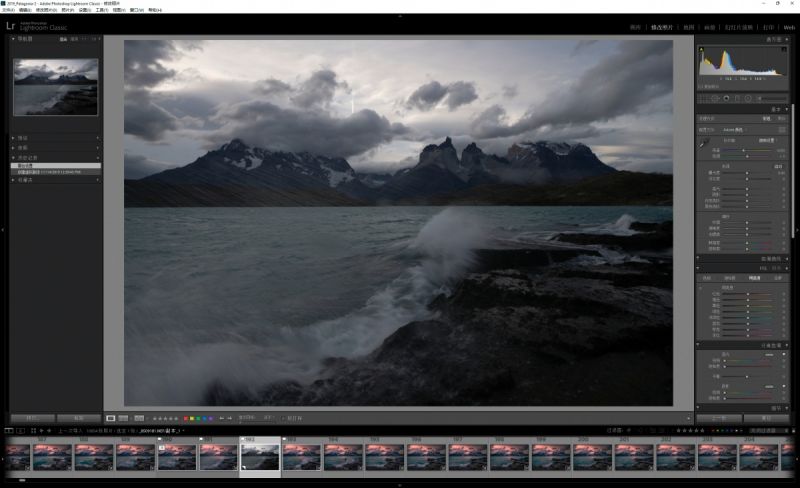Click the Previous button at bottom right
This screenshot has width=800, height=488.
(719, 418)
